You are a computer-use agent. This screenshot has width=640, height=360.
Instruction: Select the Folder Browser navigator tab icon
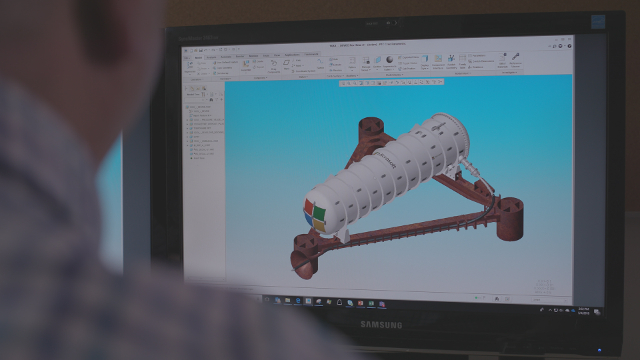point(193,88)
